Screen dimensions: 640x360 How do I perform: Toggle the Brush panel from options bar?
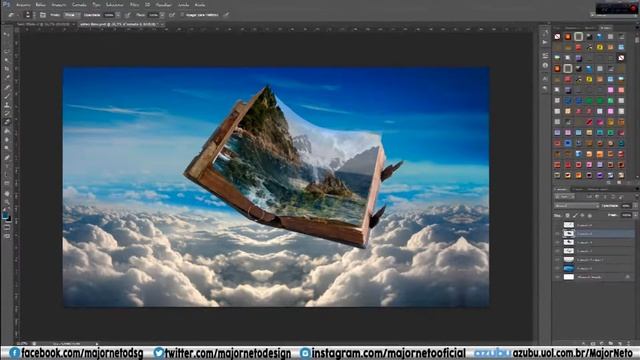point(42,15)
